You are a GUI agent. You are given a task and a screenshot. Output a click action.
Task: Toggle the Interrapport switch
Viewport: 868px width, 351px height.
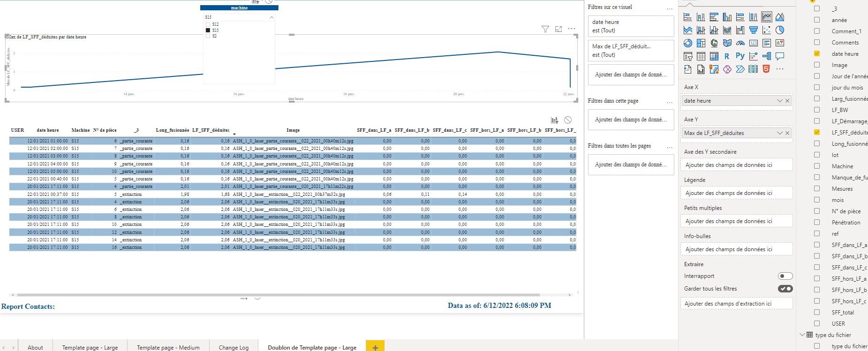coord(785,276)
